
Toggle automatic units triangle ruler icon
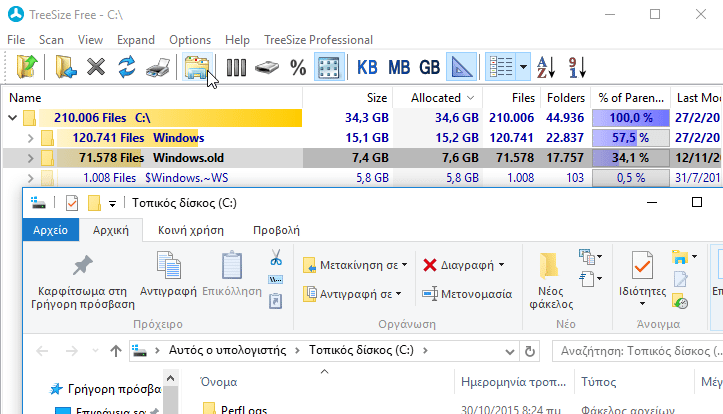[462, 67]
